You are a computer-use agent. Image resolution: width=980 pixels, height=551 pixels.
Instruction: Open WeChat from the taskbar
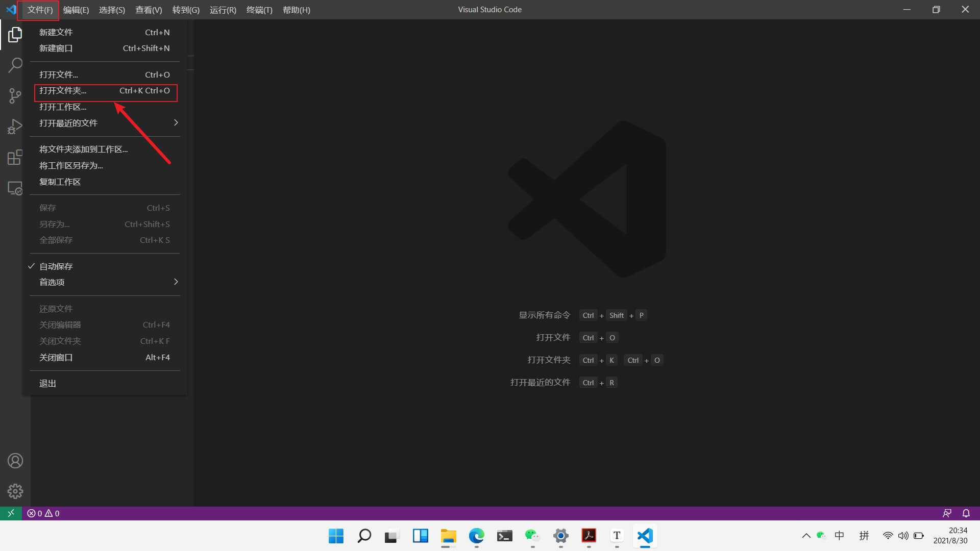point(532,536)
